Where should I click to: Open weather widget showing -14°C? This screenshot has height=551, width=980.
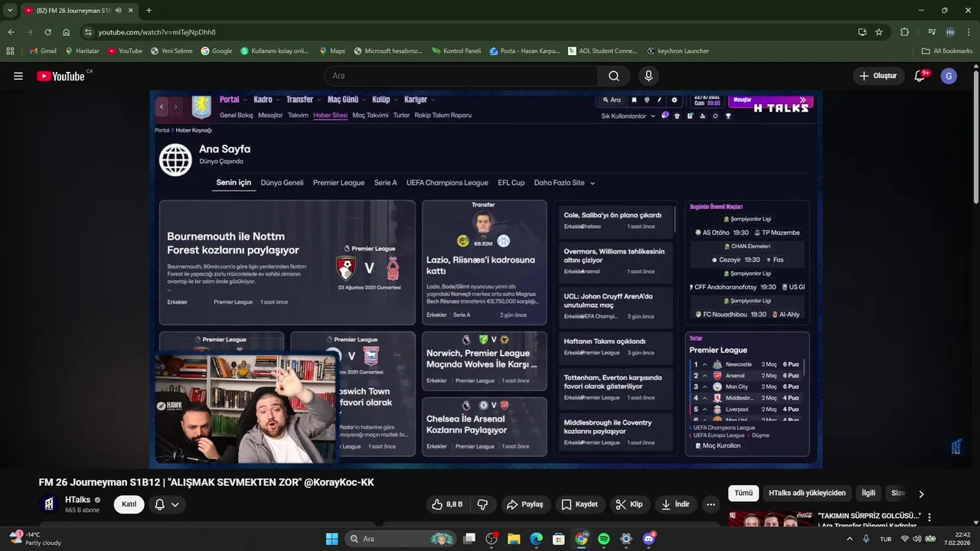pyautogui.click(x=37, y=539)
